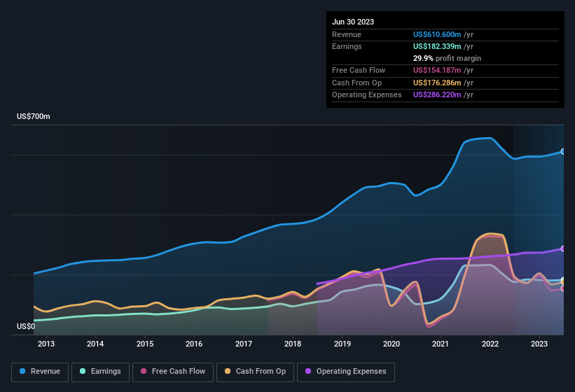
Task: Toggle the Operating Expenses legend button
Action: pyautogui.click(x=346, y=372)
